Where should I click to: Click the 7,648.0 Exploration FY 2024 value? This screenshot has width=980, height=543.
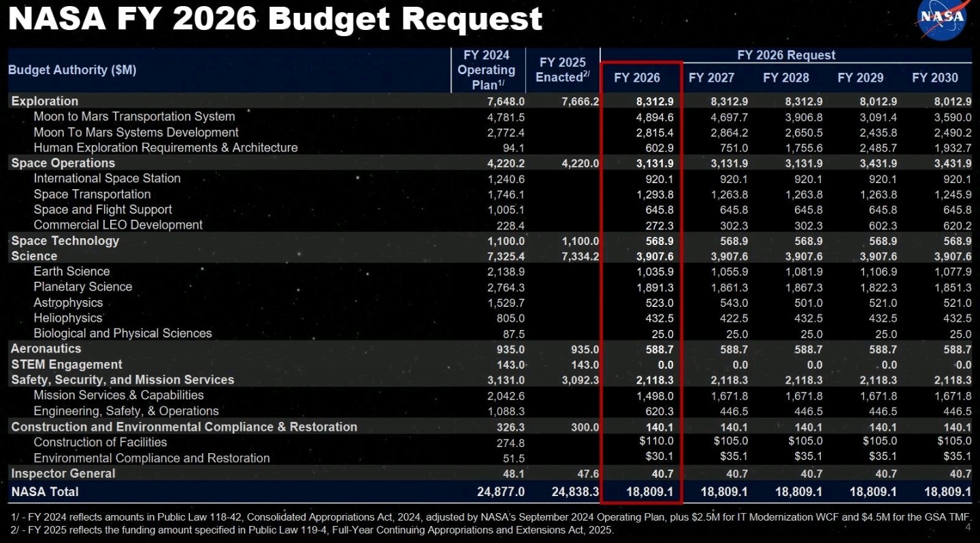click(x=506, y=101)
